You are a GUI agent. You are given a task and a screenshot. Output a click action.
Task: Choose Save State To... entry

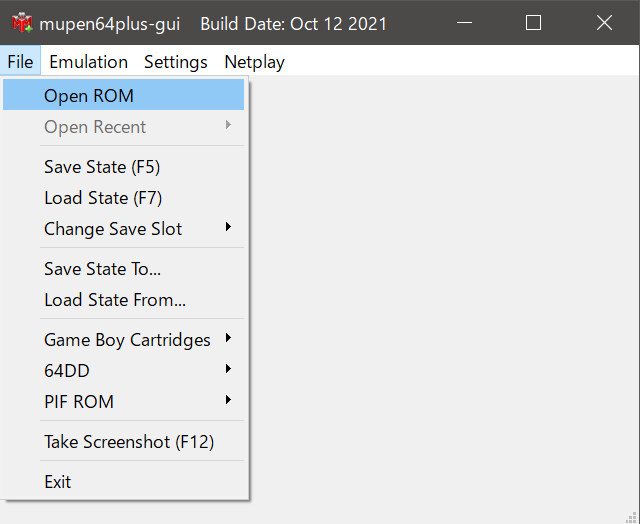point(124,269)
